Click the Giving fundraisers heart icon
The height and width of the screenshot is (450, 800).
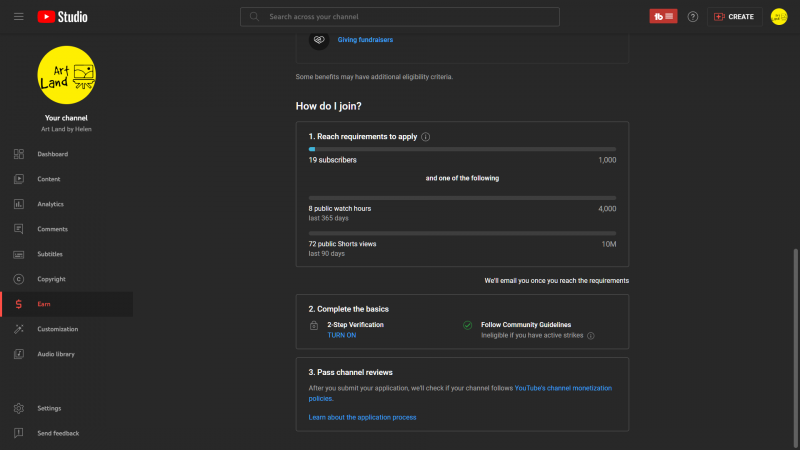point(319,40)
